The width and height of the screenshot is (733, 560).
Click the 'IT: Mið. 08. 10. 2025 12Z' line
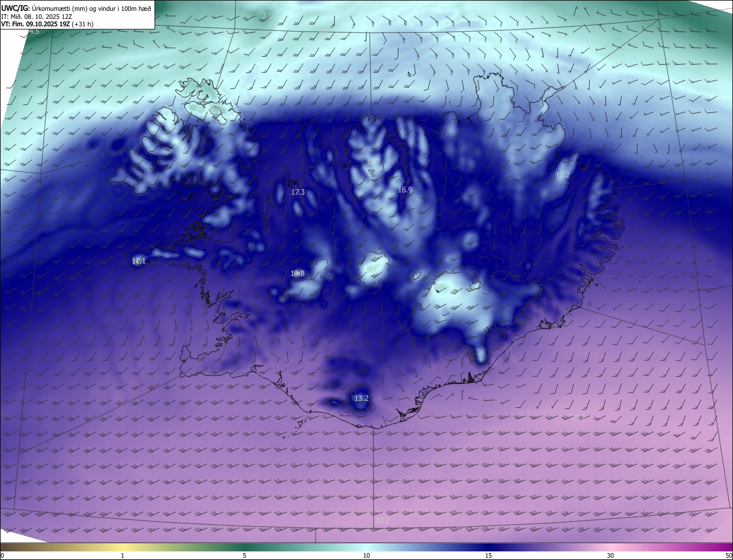pyautogui.click(x=37, y=16)
